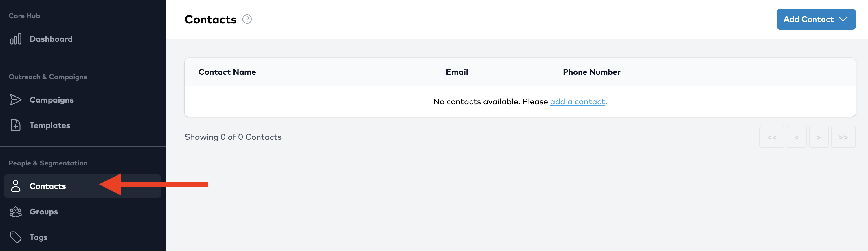Click the Templates document icon
Image resolution: width=868 pixels, height=251 pixels.
(x=16, y=126)
